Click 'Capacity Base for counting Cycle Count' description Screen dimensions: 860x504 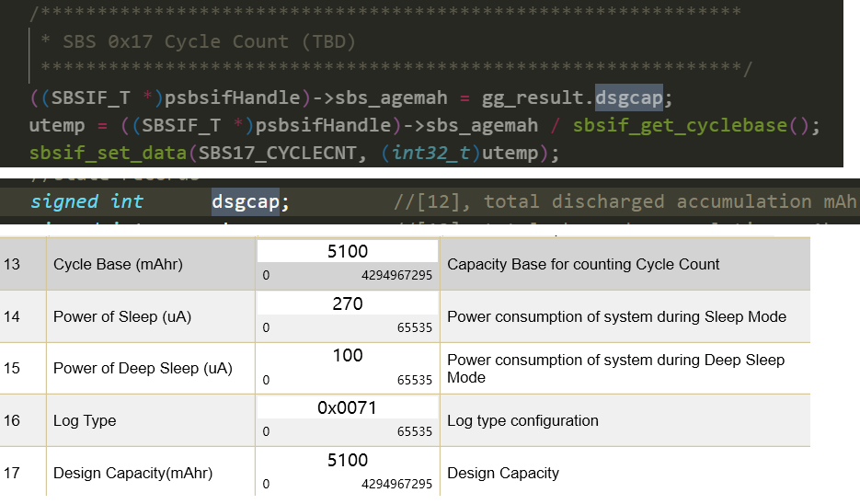pos(583,264)
